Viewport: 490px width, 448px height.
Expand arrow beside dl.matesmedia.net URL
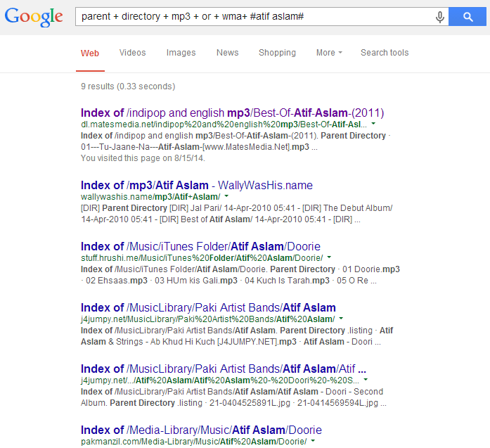(373, 124)
